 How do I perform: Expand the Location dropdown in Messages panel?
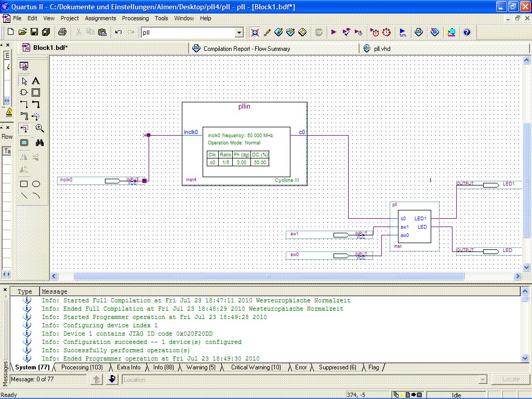pos(483,380)
